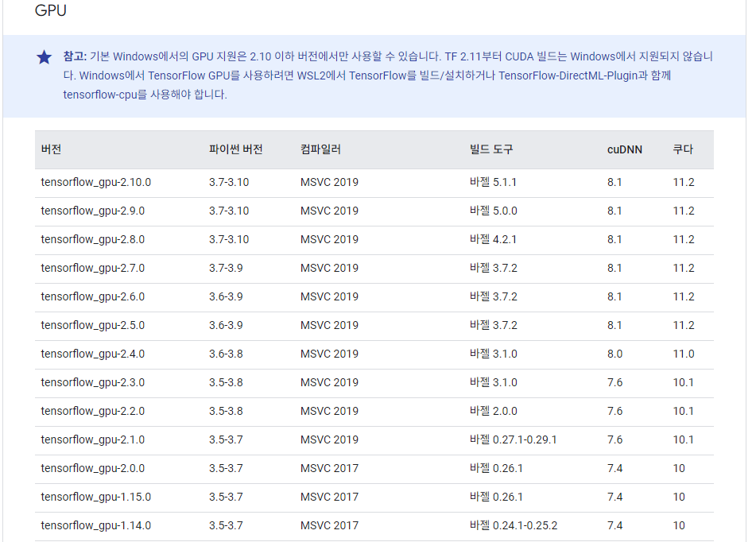Select the tensorflow_gpu-1.15.0 cell
The width and height of the screenshot is (756, 542).
point(96,497)
